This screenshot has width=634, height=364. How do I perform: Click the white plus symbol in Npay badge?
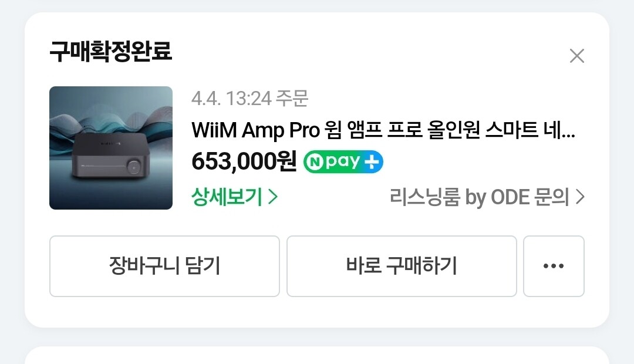point(372,162)
